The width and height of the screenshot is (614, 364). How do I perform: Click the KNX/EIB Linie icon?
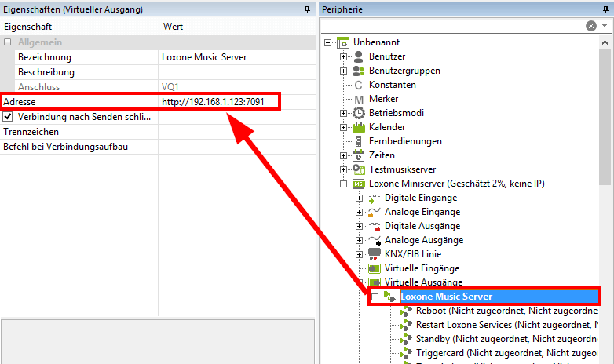tap(375, 254)
